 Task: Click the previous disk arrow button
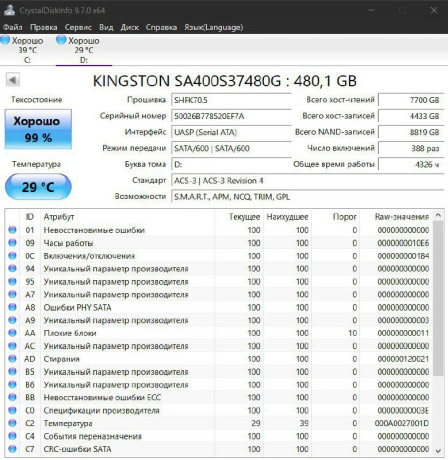pos(13,80)
